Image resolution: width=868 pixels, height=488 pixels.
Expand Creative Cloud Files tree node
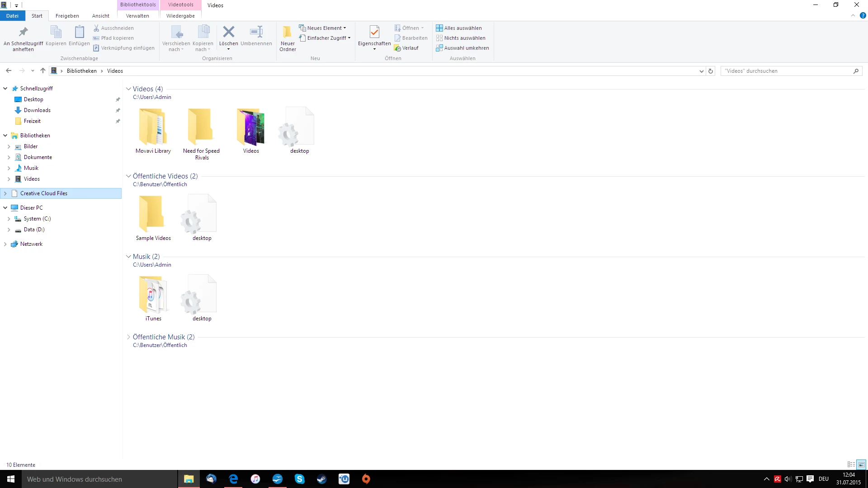(x=5, y=193)
